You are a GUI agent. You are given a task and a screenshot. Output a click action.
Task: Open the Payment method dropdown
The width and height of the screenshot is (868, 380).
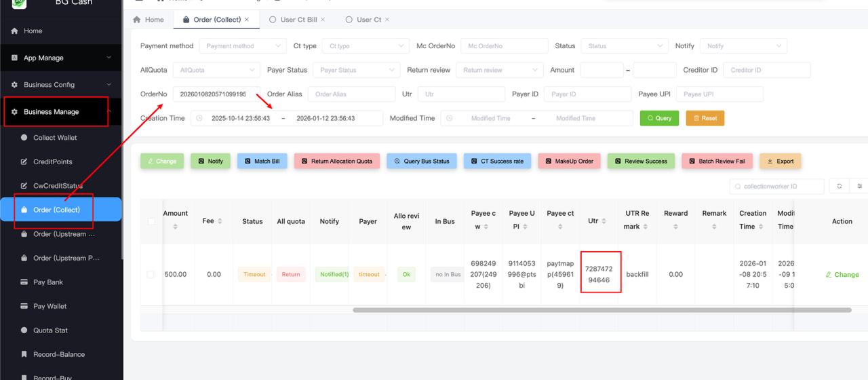pos(242,46)
